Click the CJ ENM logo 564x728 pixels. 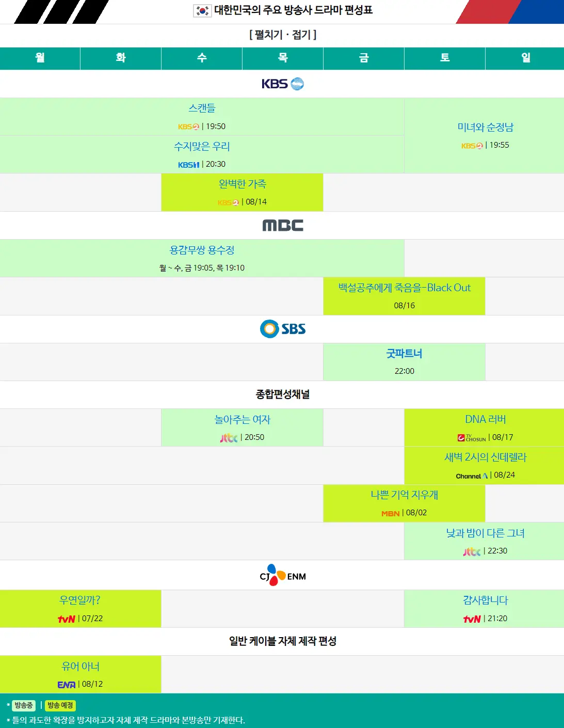pos(282,575)
